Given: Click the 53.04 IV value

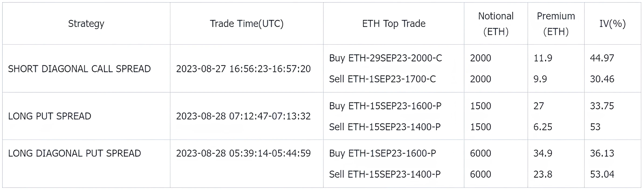Looking at the screenshot, I should tap(602, 174).
